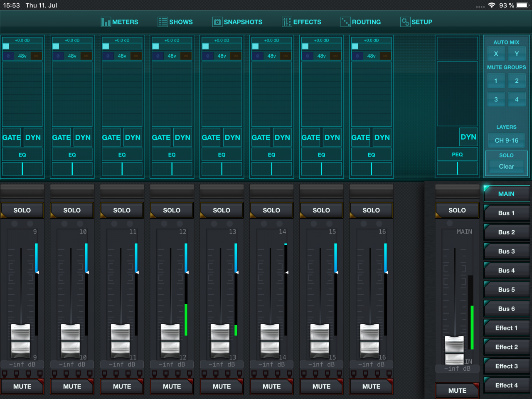Image resolution: width=532 pixels, height=399 pixels.
Task: Open Snapshots via the camera icon
Action: tap(217, 22)
